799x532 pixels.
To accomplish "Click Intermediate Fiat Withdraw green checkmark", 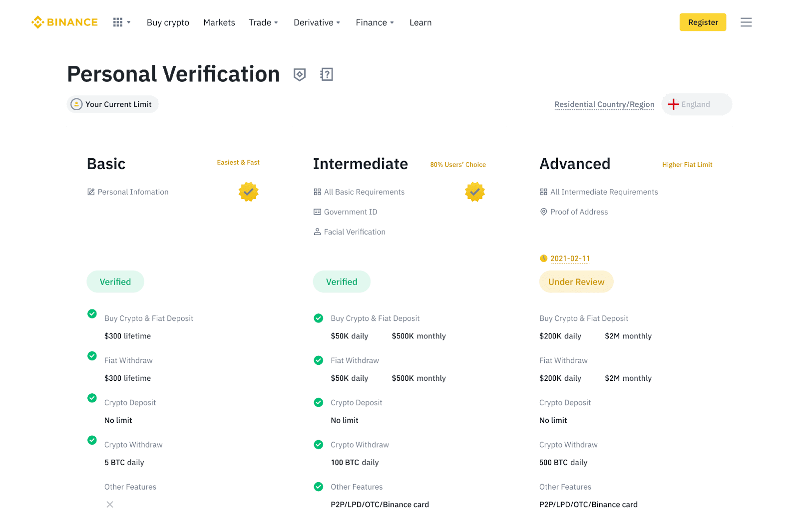I will tap(319, 360).
